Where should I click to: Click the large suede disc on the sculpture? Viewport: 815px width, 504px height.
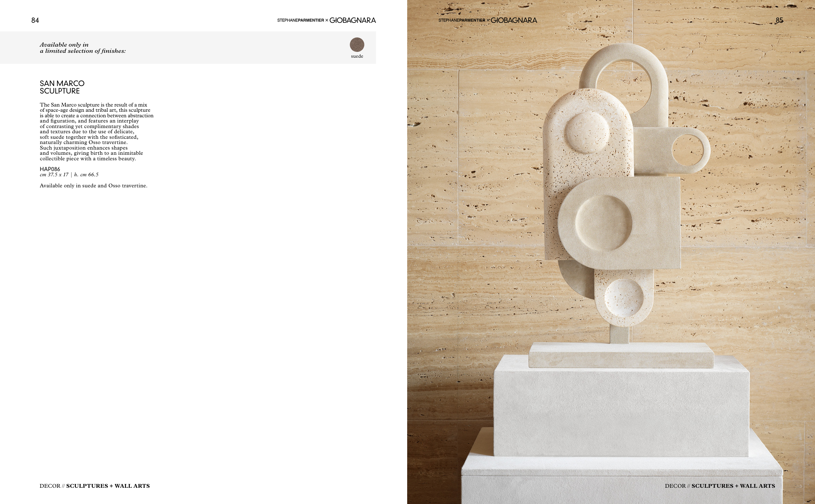(x=603, y=223)
